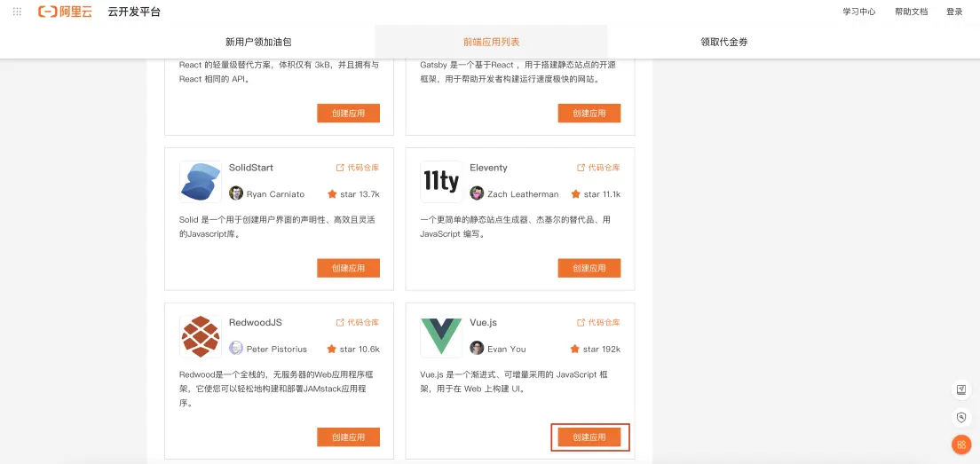Click the SolidStart logo thumbnail
The height and width of the screenshot is (464, 980).
201,182
